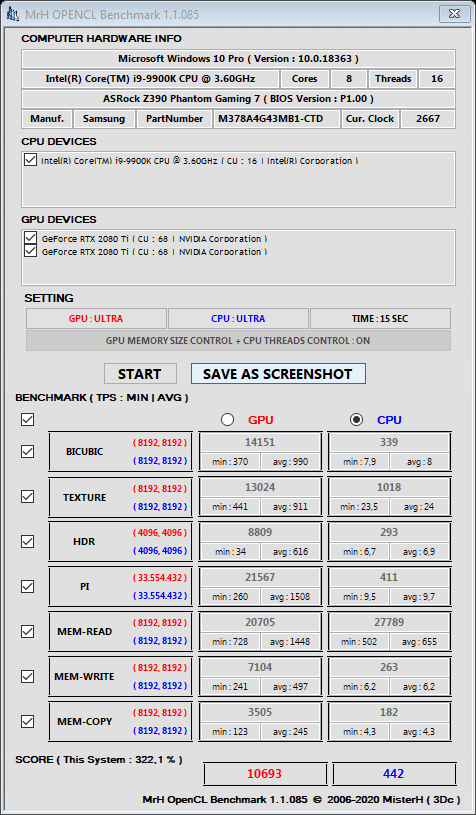The width and height of the screenshot is (476, 815).
Task: Click the MEM-READ CPU min : 502 cell
Action: 359,641
